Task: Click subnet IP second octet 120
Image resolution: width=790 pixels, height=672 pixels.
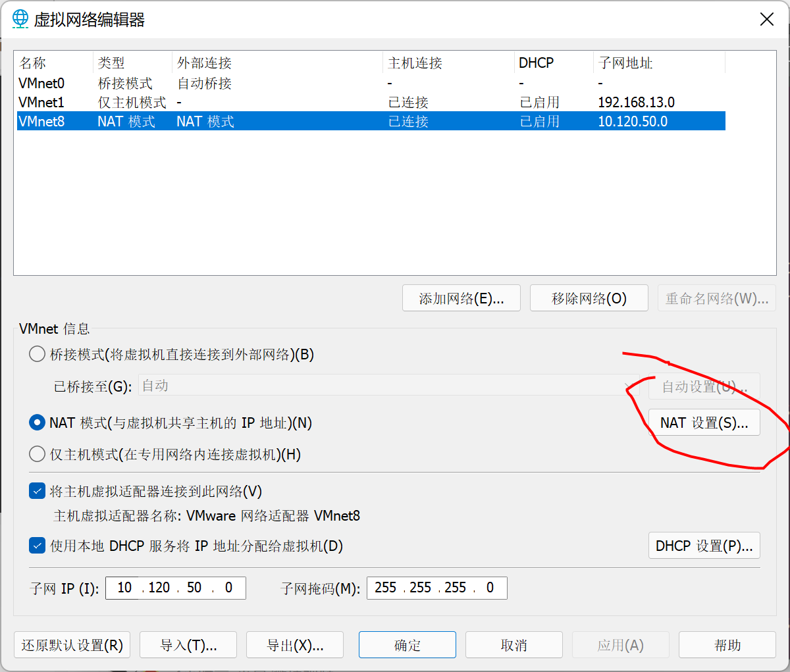Action: (x=159, y=588)
